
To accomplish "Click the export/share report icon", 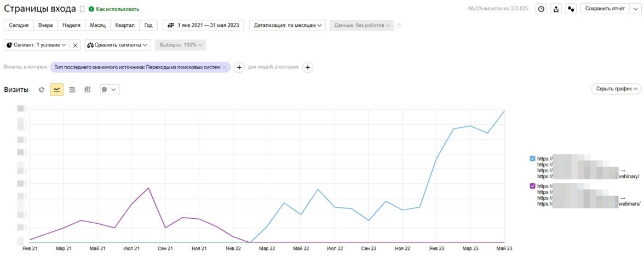I will [x=556, y=9].
